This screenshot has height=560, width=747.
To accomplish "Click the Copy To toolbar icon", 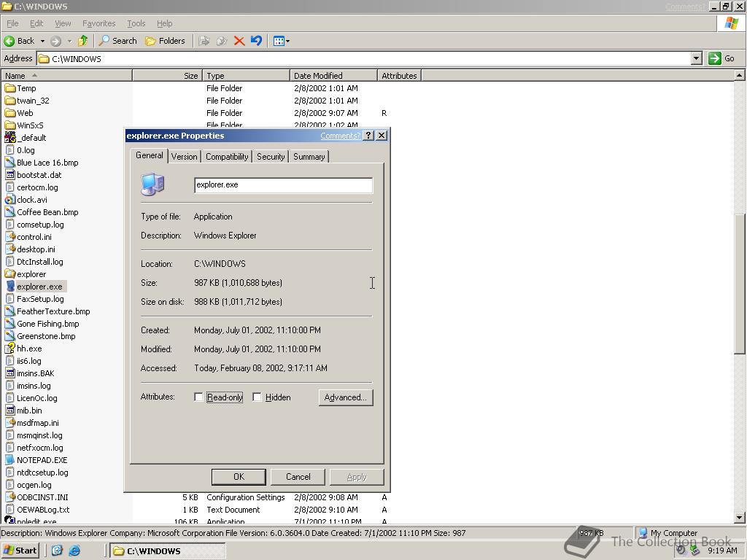I will [x=222, y=41].
